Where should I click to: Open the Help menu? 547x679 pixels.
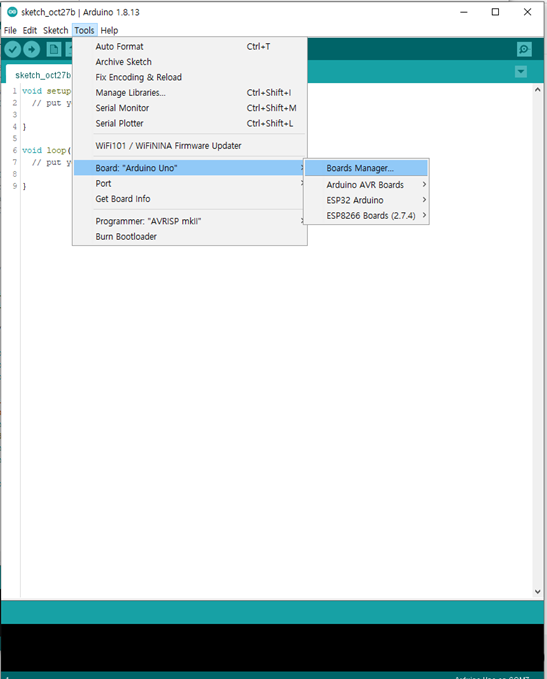pos(109,30)
